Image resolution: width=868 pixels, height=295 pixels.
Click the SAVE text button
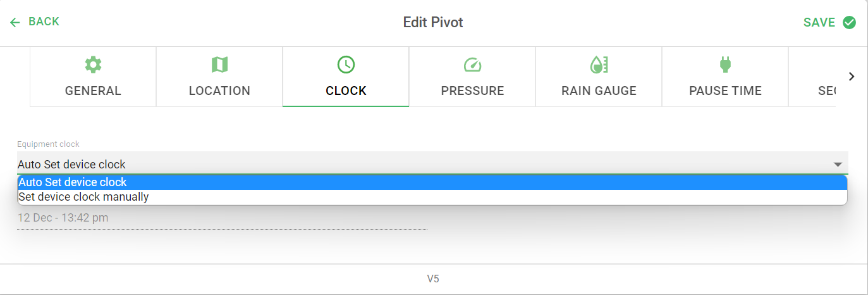[x=819, y=22]
